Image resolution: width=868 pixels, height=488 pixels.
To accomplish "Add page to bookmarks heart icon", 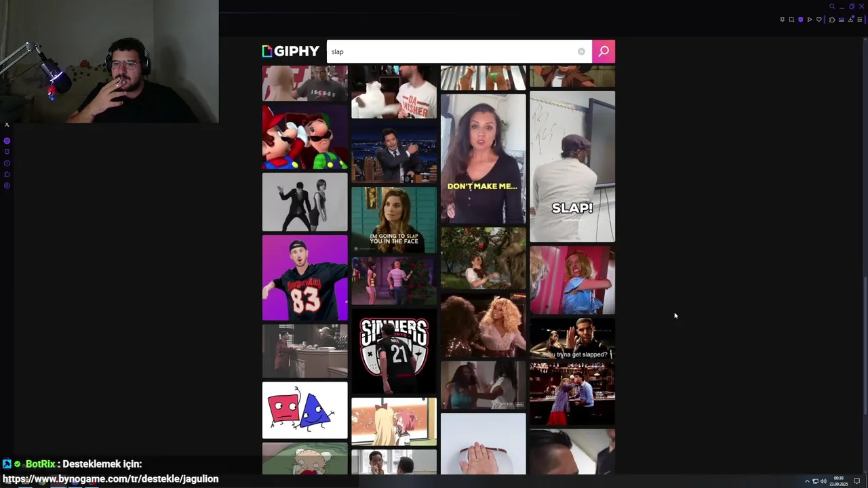I will 819,20.
